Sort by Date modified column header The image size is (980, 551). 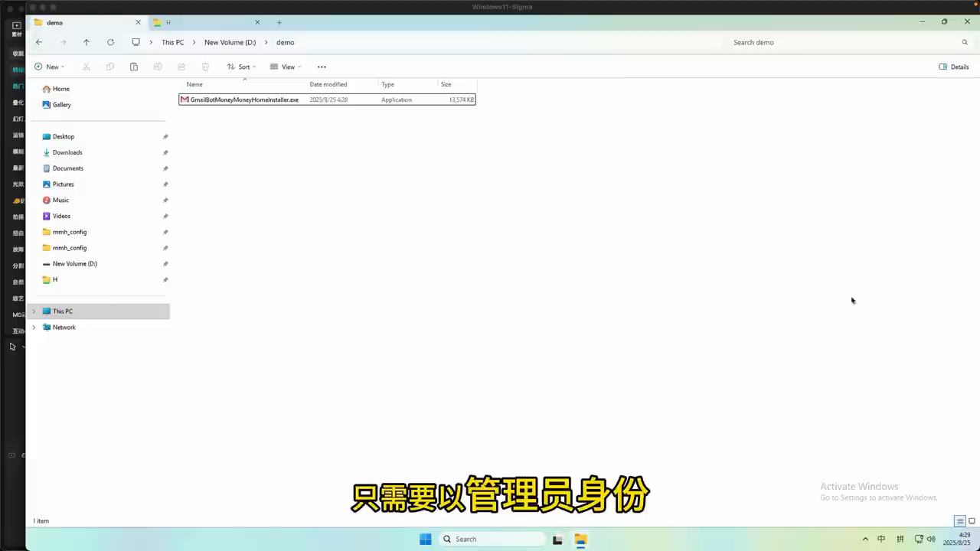point(328,84)
